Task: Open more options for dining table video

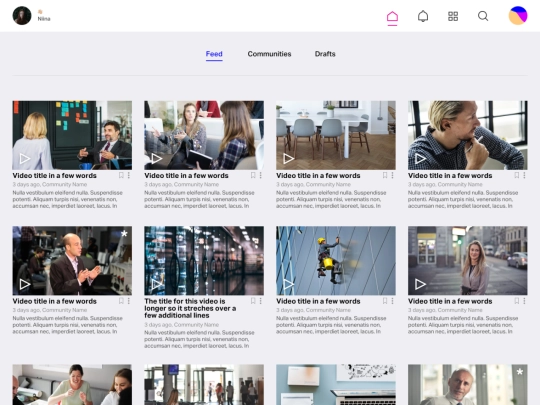Action: coord(393,175)
